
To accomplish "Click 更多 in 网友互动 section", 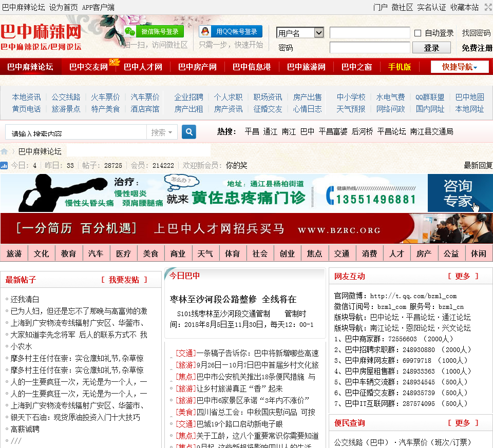I will (x=463, y=277).
